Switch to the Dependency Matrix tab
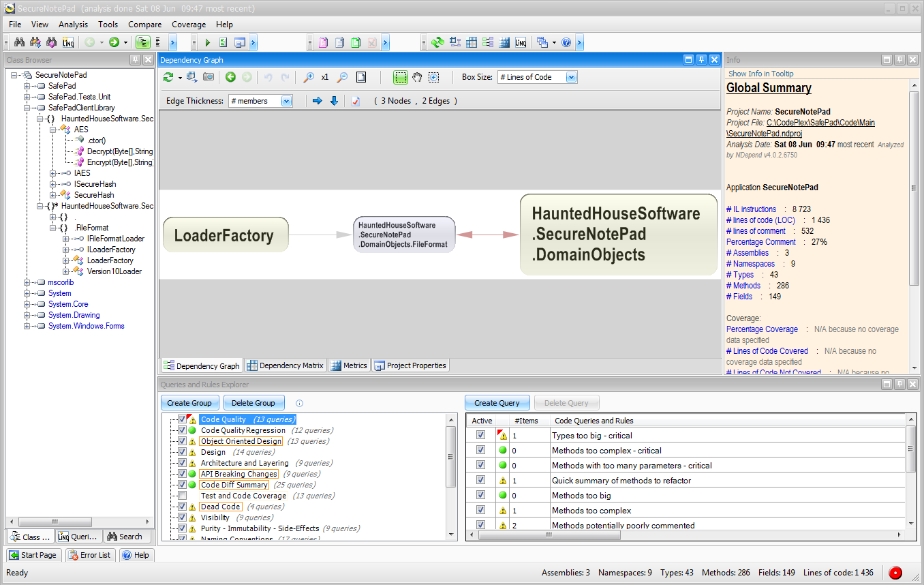Image resolution: width=924 pixels, height=585 pixels. tap(285, 365)
